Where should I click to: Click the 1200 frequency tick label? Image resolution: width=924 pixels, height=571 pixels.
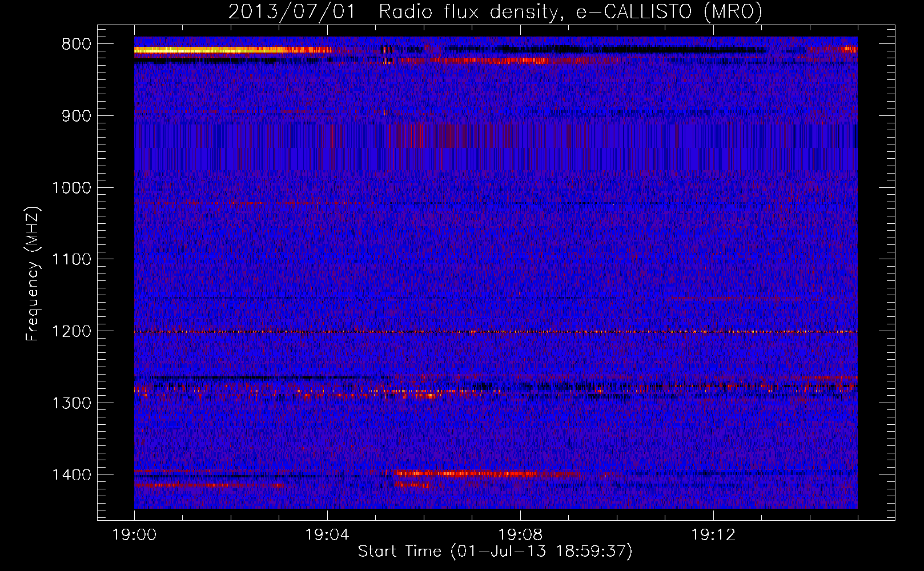pos(71,332)
